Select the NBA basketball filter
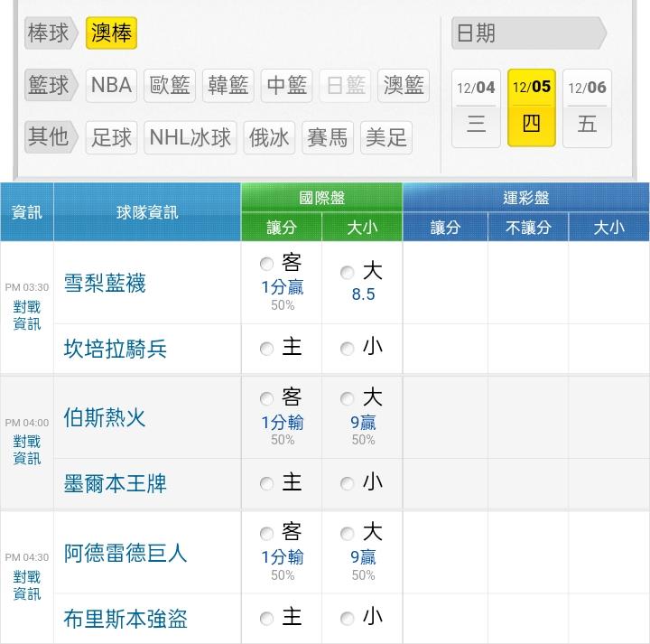Screen dimensions: 650x644 111,86
